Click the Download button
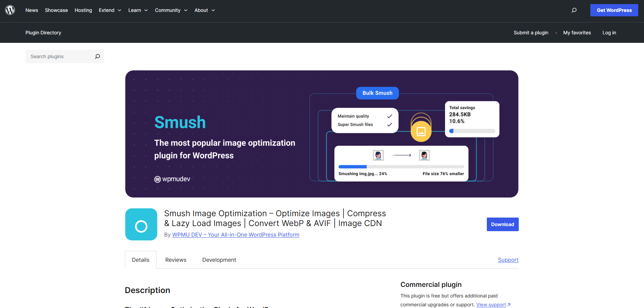Image resolution: width=644 pixels, height=308 pixels. [x=502, y=224]
